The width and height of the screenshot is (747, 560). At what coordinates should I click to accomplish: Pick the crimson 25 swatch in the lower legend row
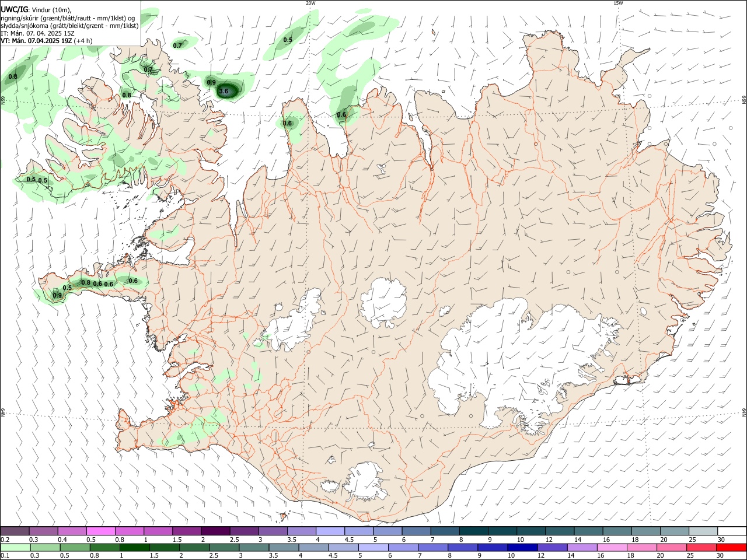point(701,547)
